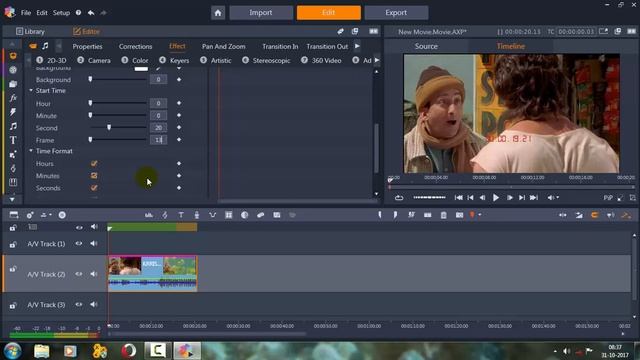Step back one frame

[x=482, y=198]
